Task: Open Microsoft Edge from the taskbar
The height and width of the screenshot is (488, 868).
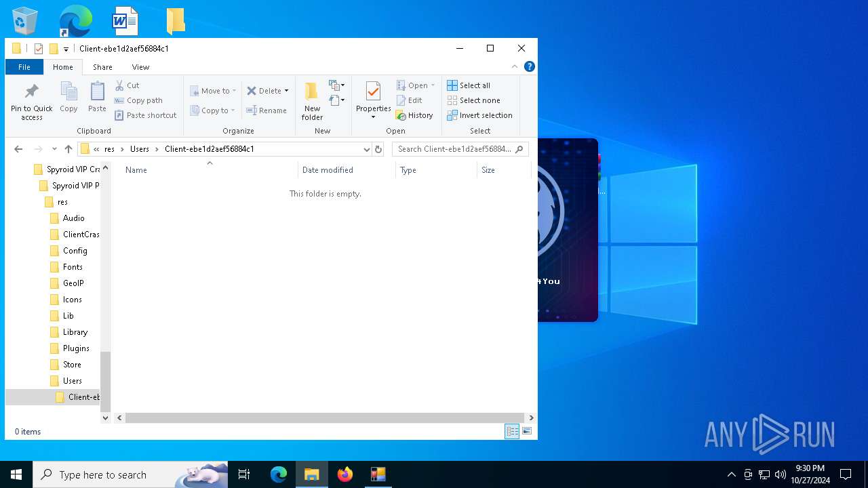Action: (279, 474)
